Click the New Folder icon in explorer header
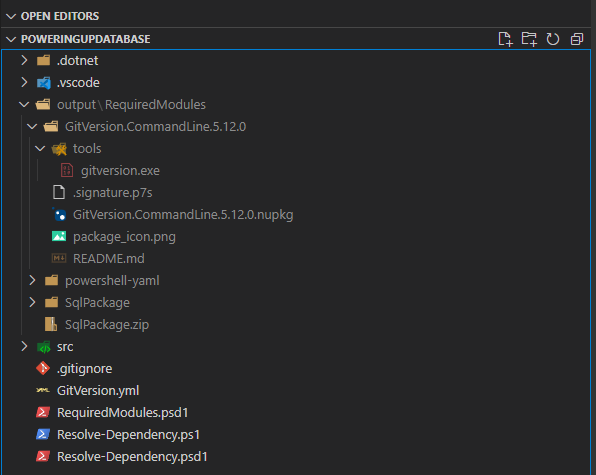This screenshot has width=596, height=475. click(529, 39)
